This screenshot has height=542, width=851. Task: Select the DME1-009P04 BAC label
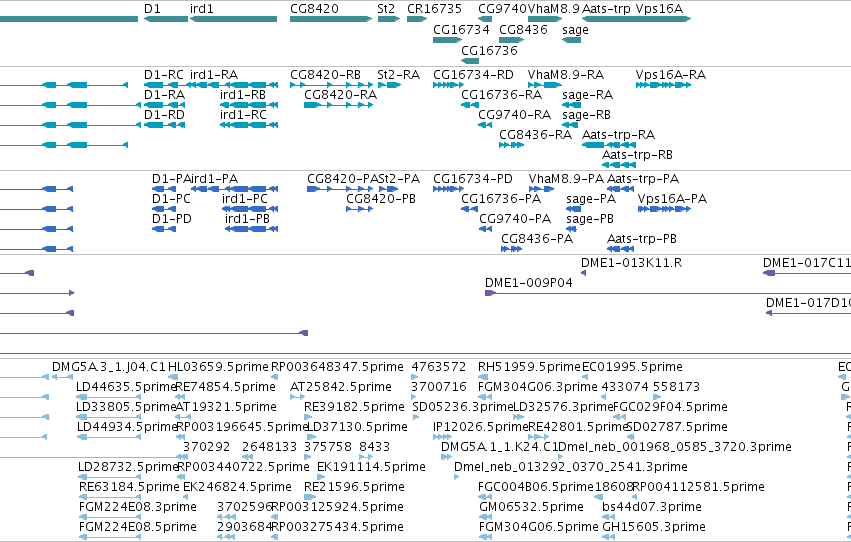tap(529, 283)
